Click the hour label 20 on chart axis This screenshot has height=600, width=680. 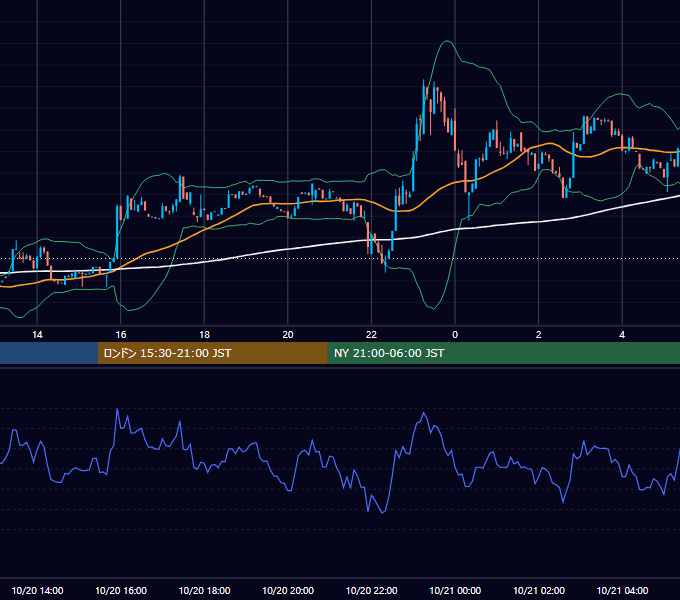pos(288,335)
